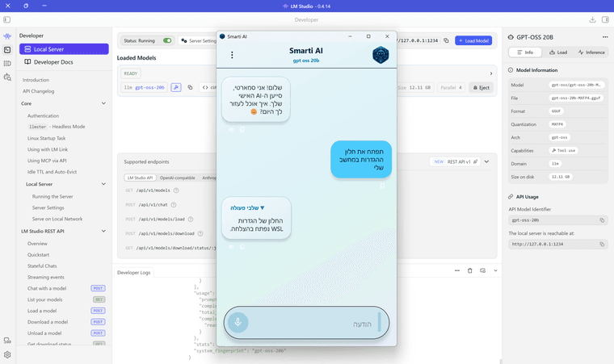
Task: Open the API Changelog docs page
Action: click(39, 91)
